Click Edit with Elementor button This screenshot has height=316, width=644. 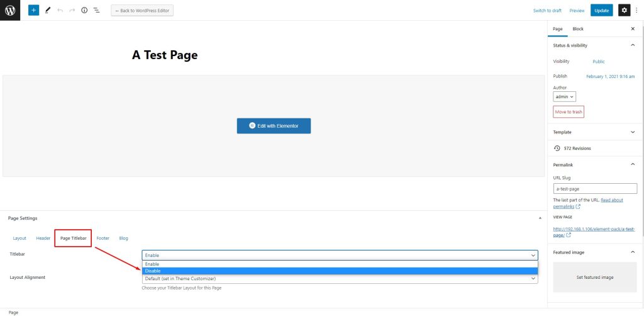274,126
